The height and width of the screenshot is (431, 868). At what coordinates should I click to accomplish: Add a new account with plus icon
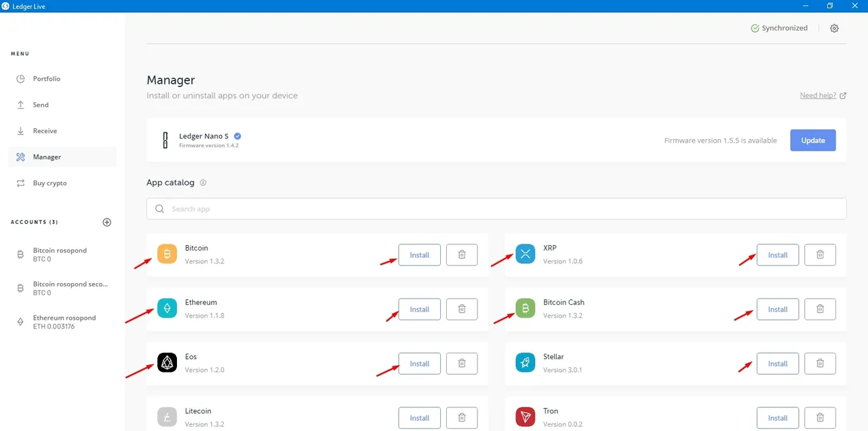point(106,222)
